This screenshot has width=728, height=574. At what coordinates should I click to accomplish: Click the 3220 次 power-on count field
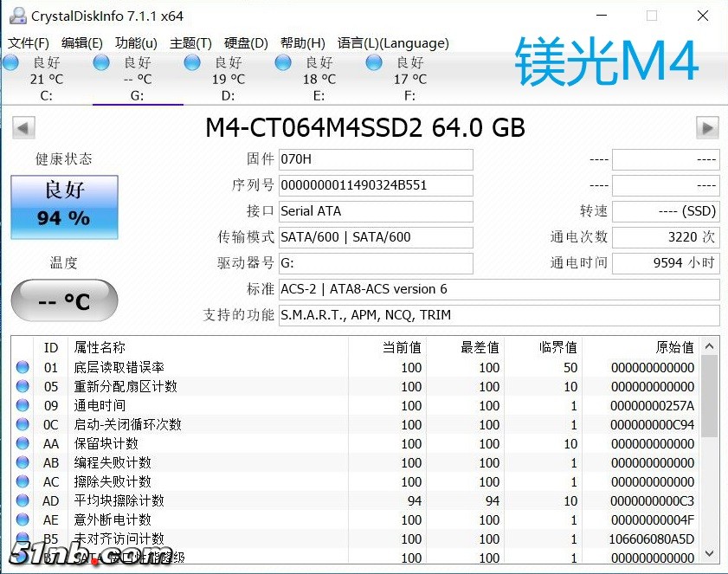click(x=666, y=237)
